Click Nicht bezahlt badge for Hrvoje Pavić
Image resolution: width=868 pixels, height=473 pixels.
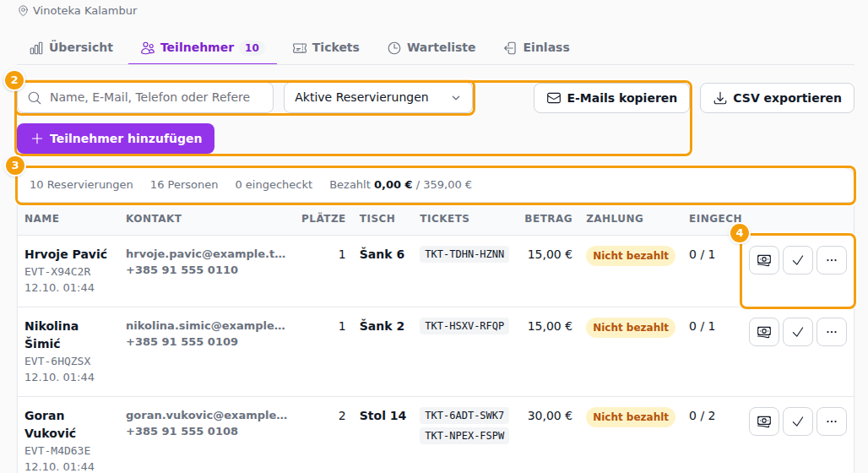pos(631,256)
